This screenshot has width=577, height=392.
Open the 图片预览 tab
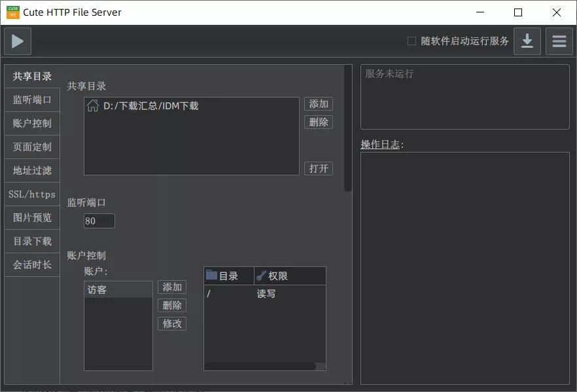pos(31,217)
